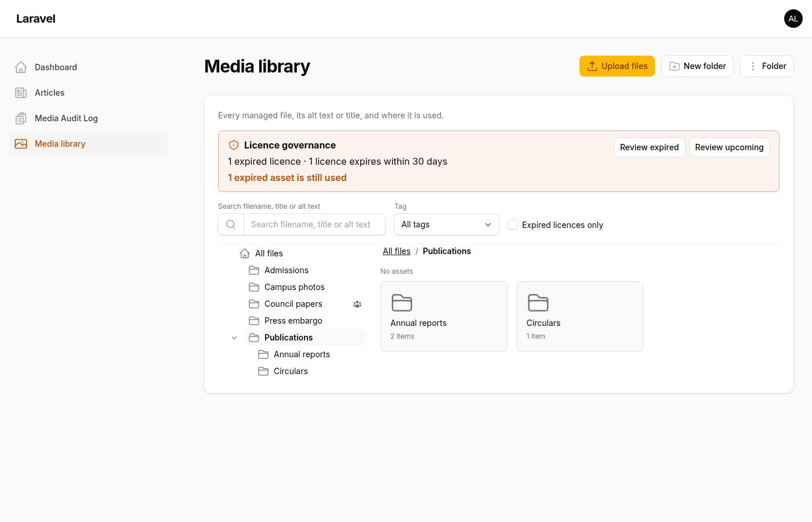Click the folder icon beside Council papers
This screenshot has height=522, width=812.
(x=254, y=304)
